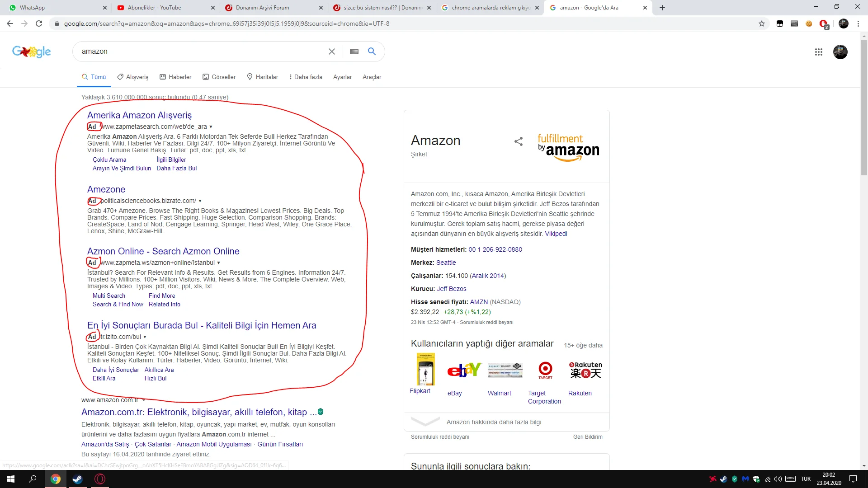The image size is (868, 488).
Task: Open the AdBlock extension icon
Action: point(823,23)
